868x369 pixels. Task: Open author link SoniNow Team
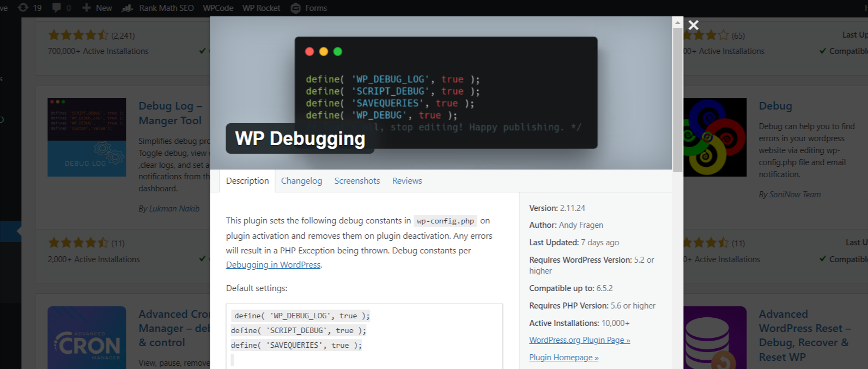tap(795, 194)
